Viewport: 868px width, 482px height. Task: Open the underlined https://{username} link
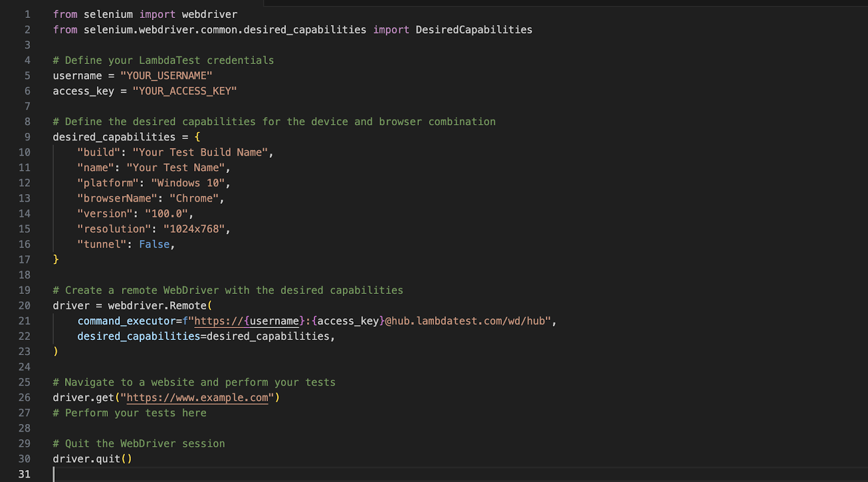[x=247, y=321]
